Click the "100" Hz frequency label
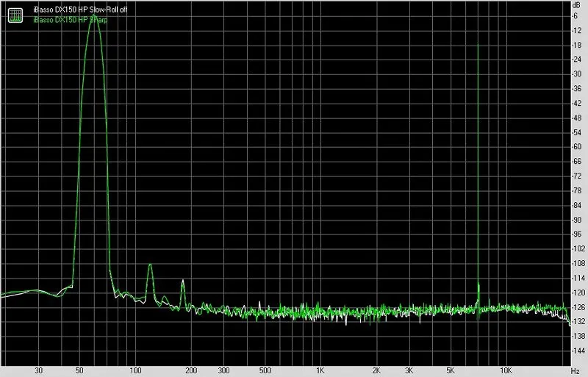Image resolution: width=588 pixels, height=377 pixels. tap(135, 370)
